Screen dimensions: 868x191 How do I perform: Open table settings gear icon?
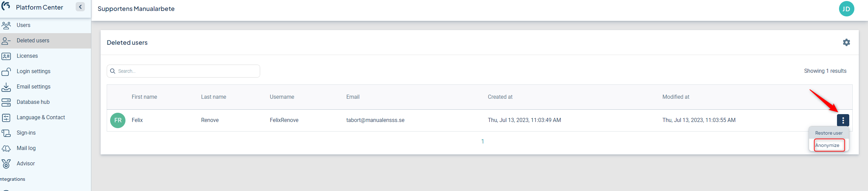tap(846, 42)
